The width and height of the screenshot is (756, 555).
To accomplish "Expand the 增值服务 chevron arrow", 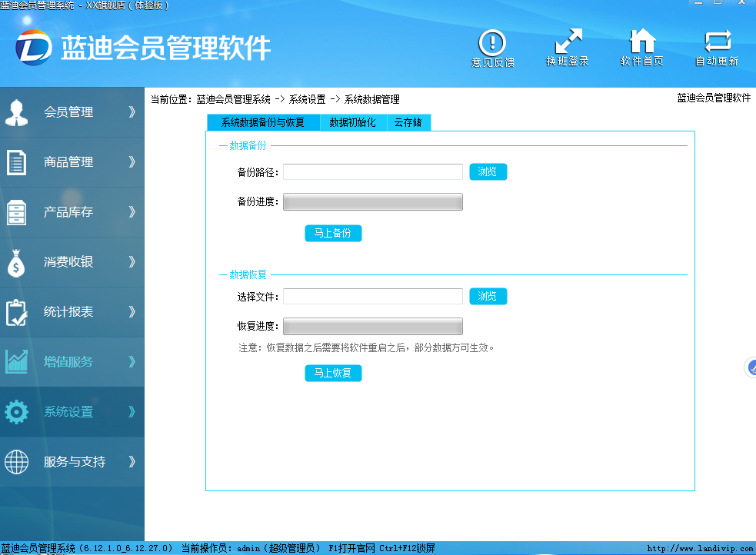I will point(132,362).
